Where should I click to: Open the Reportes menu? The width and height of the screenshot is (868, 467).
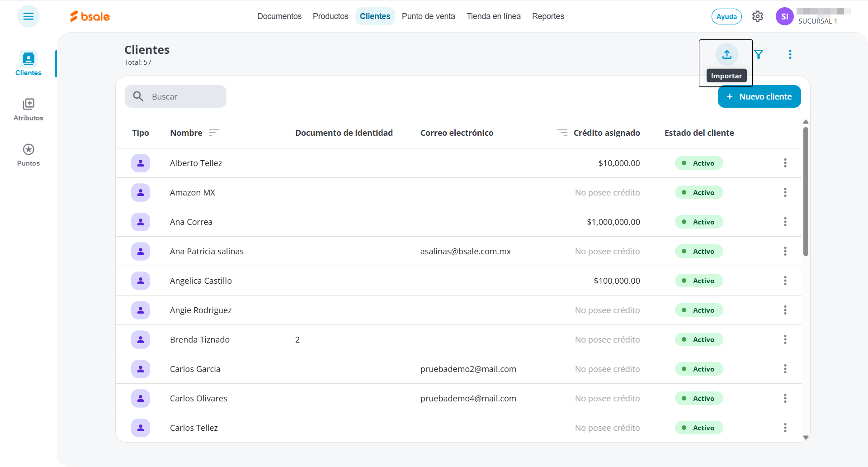click(548, 16)
